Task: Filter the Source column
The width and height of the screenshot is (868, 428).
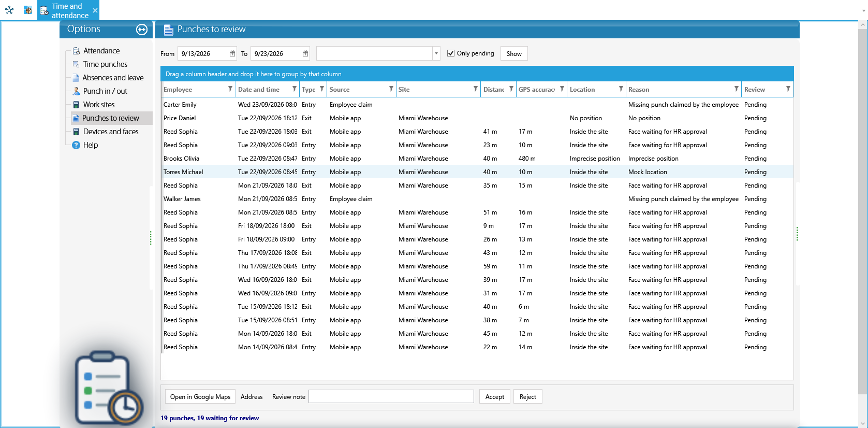Action: tap(391, 89)
